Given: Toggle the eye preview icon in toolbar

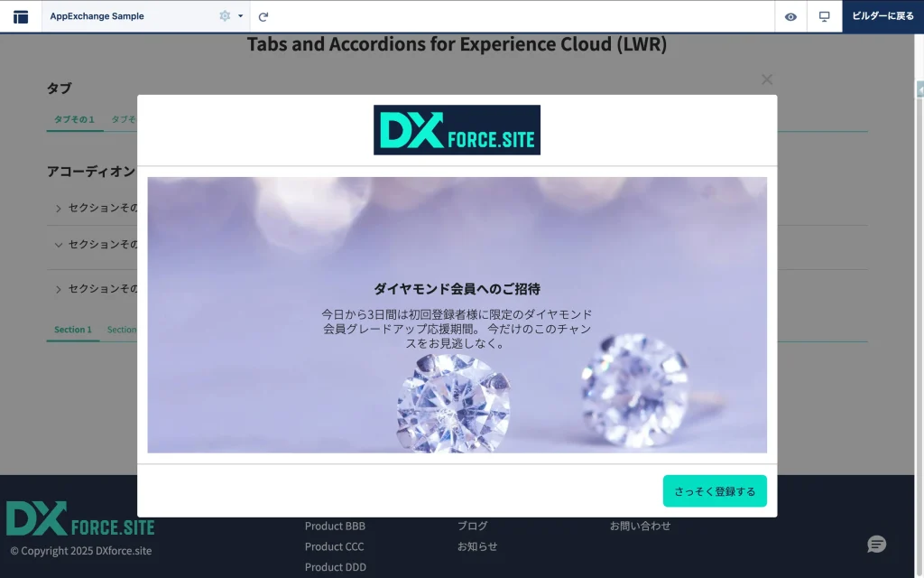Looking at the screenshot, I should coord(790,16).
